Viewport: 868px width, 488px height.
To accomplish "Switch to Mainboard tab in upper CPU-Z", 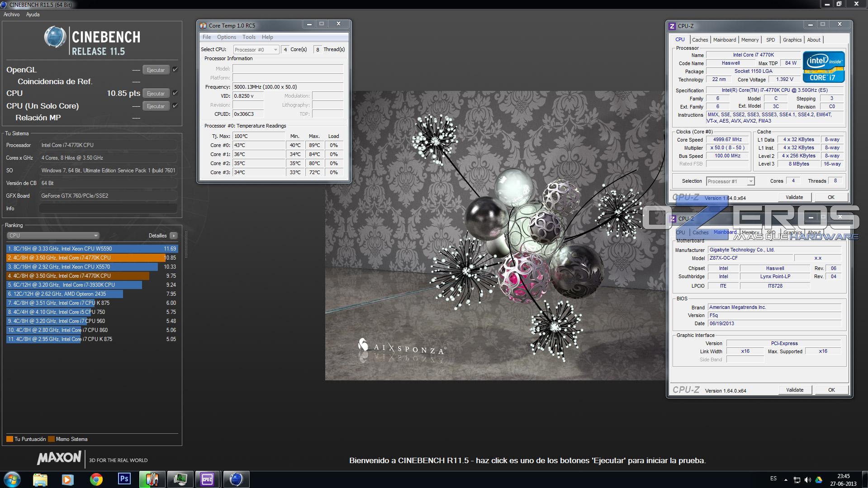I will coord(725,40).
